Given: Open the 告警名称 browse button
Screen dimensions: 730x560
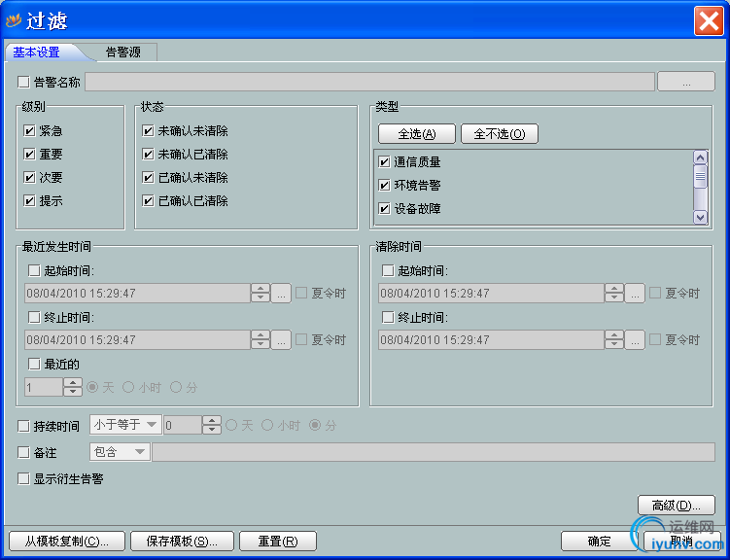Looking at the screenshot, I should pos(685,82).
